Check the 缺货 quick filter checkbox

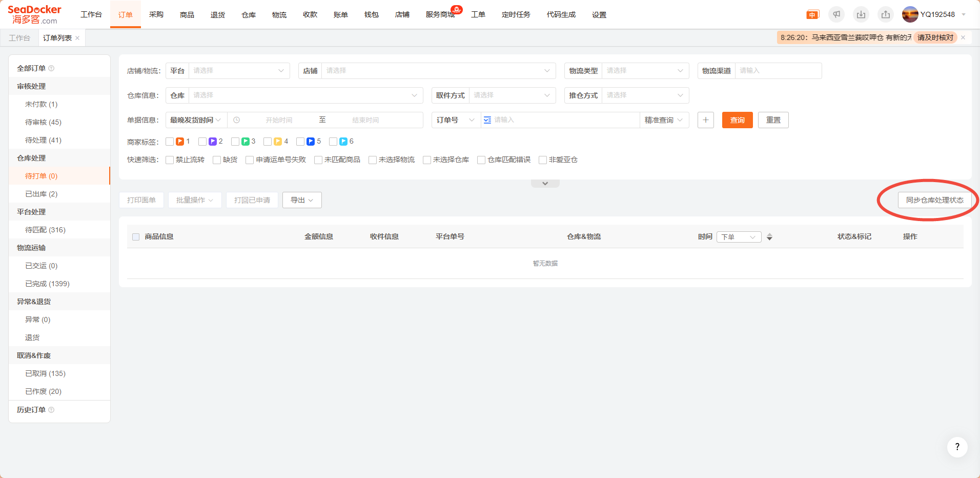click(x=217, y=160)
